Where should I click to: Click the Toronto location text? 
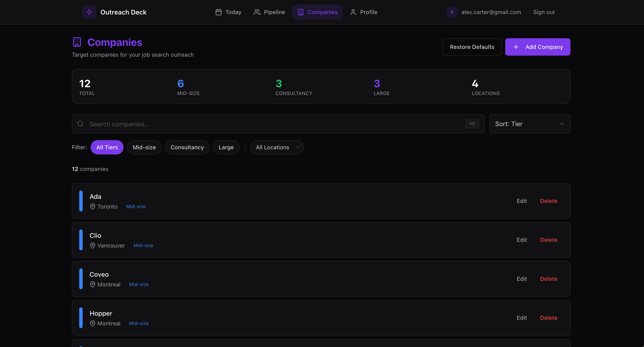click(108, 207)
